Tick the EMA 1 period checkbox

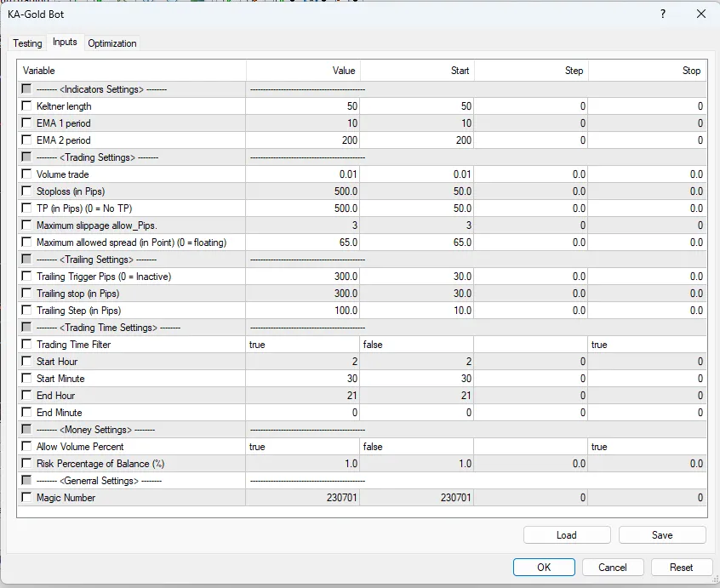point(26,123)
